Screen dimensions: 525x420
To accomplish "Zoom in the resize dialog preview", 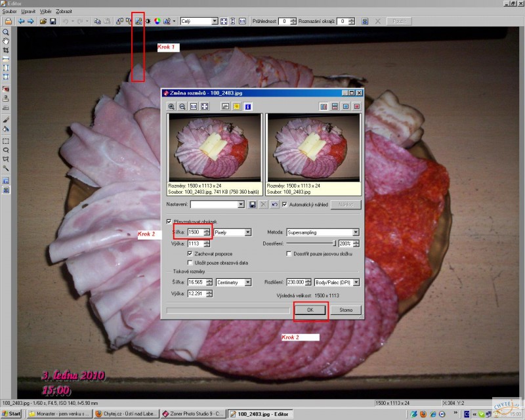I will point(171,106).
